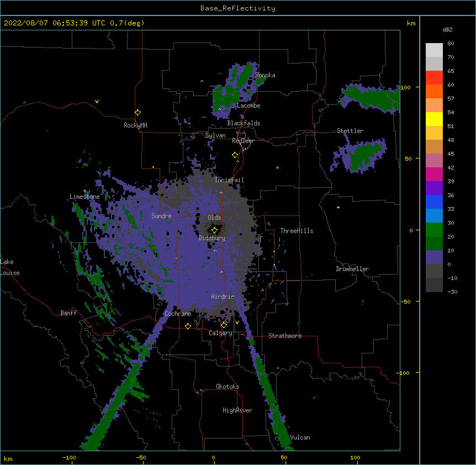Pick the green 30 dBZ color swatch
This screenshot has width=476, height=465.
434,230
